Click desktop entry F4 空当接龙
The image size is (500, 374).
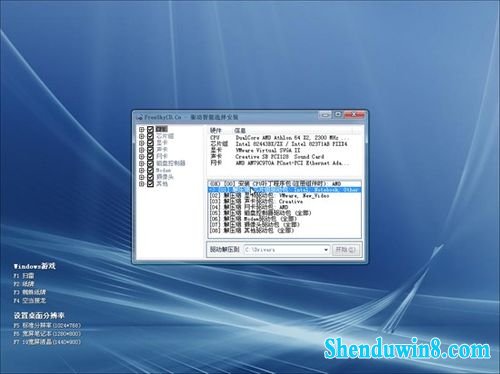(30, 301)
